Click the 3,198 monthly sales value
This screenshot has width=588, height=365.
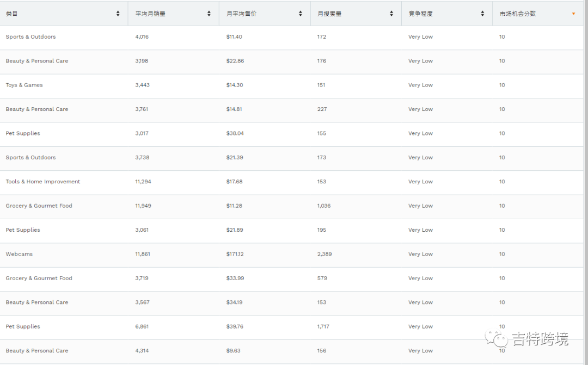click(x=142, y=61)
